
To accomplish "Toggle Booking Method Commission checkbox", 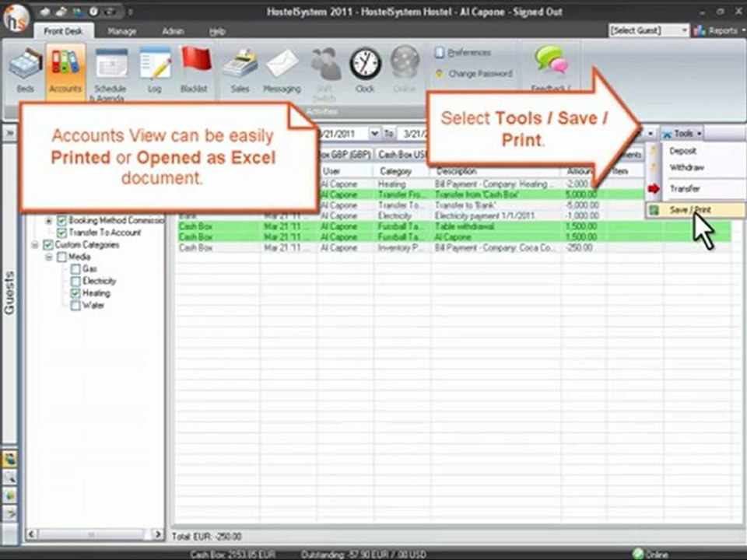I will (x=61, y=220).
